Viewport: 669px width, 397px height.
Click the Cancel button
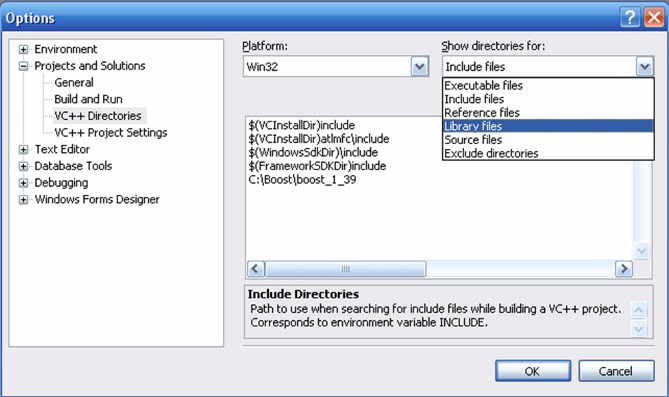pyautogui.click(x=616, y=371)
